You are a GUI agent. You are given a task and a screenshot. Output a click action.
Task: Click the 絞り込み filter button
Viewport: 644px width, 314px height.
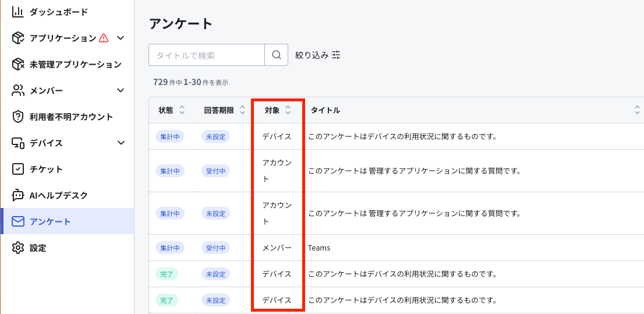pos(318,55)
